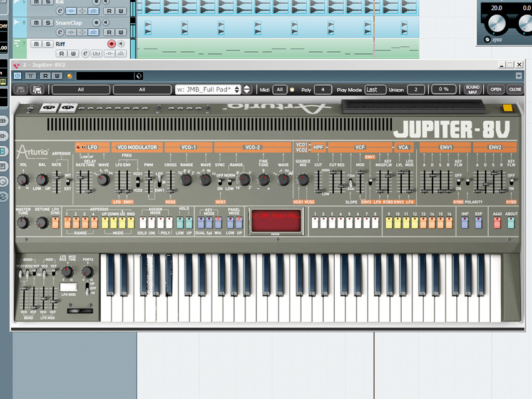Image resolution: width=532 pixels, height=399 pixels.
Task: Click the 0 % value field
Action: click(x=444, y=89)
